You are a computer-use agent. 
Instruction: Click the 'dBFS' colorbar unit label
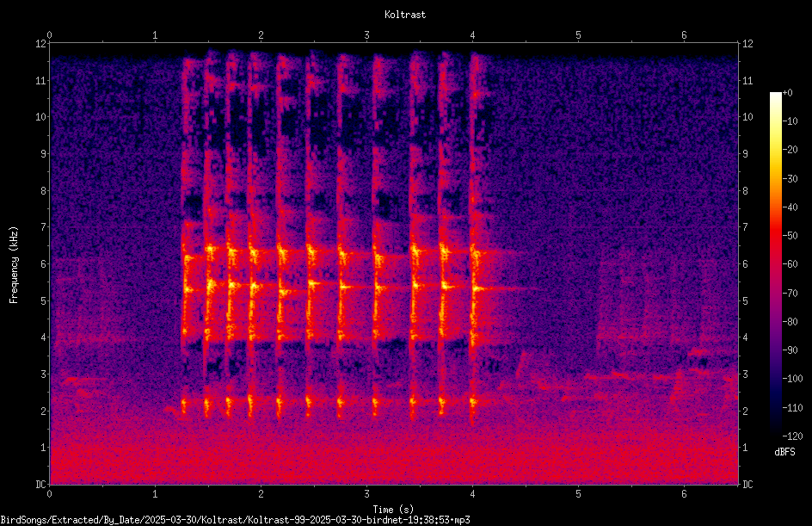tap(784, 452)
